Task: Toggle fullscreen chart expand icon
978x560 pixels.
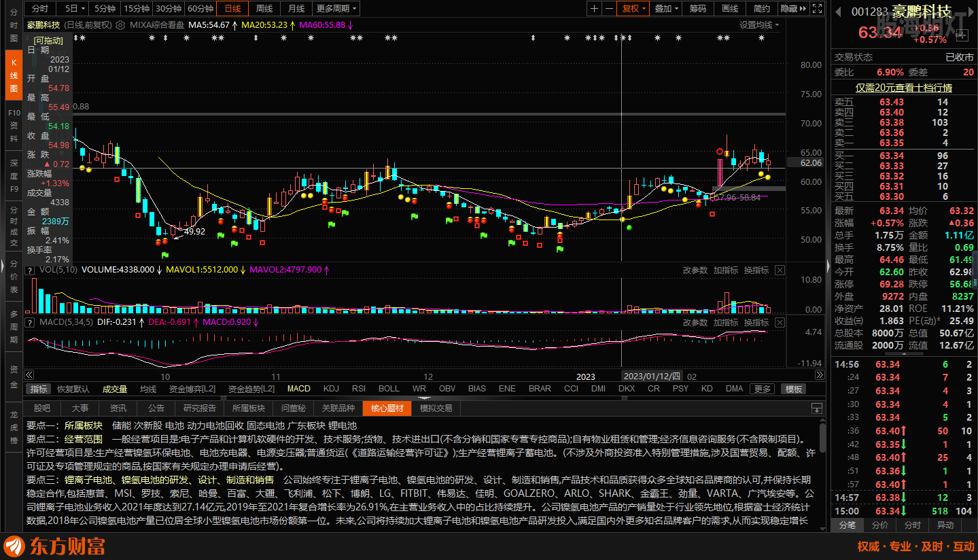Action: pyautogui.click(x=816, y=9)
